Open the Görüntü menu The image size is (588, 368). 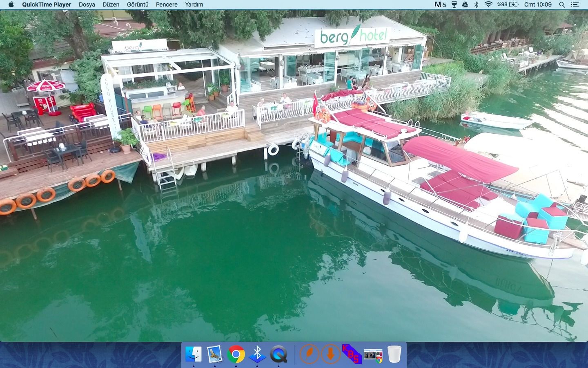pyautogui.click(x=138, y=4)
